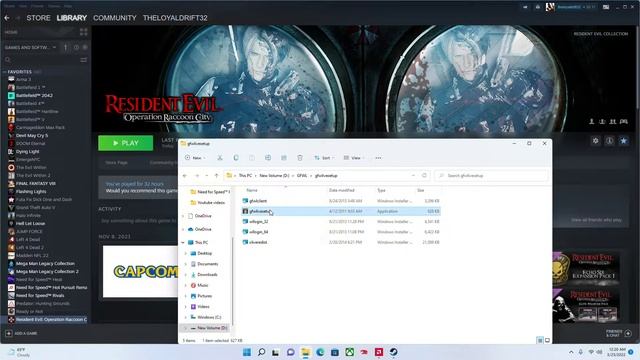Collapse the FAVORITES category in Steam library
The width and height of the screenshot is (640, 360).
pos(4,72)
